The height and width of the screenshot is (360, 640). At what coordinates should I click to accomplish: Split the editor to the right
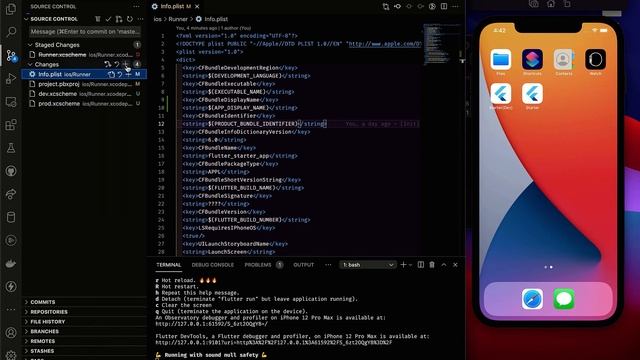coord(444,7)
